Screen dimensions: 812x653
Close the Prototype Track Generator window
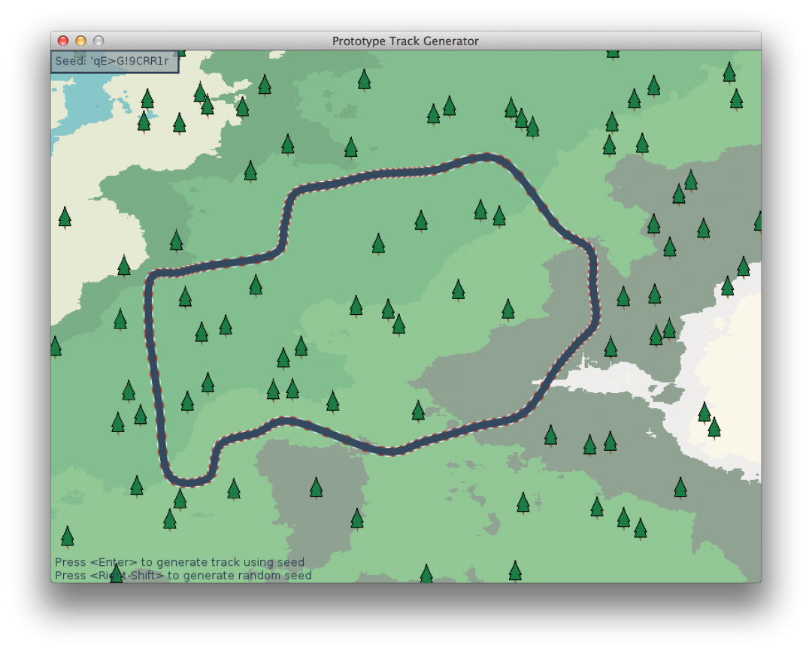pyautogui.click(x=63, y=41)
